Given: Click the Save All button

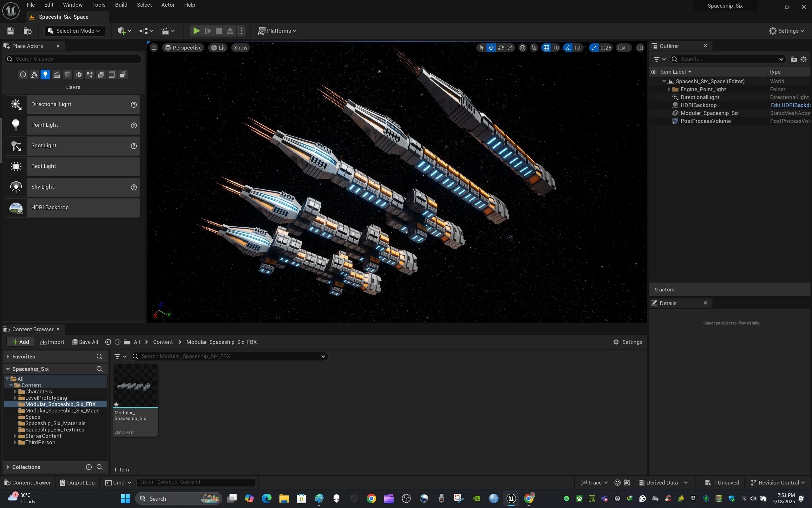Looking at the screenshot, I should pos(85,342).
